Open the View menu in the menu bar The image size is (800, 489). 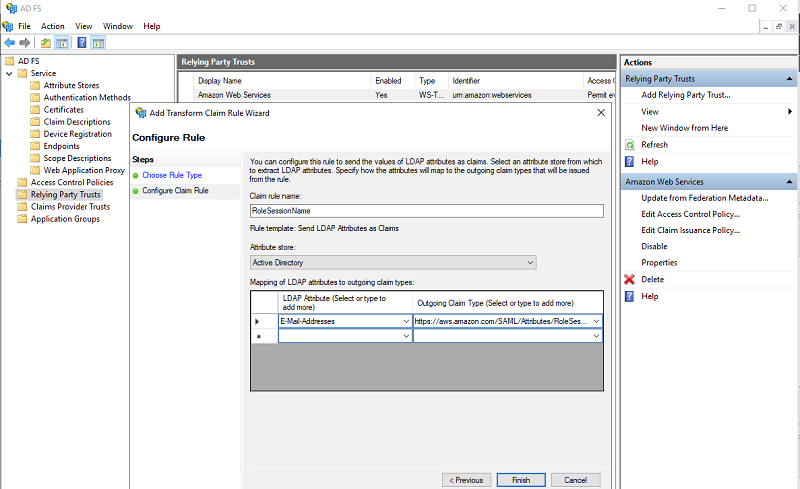coord(84,26)
